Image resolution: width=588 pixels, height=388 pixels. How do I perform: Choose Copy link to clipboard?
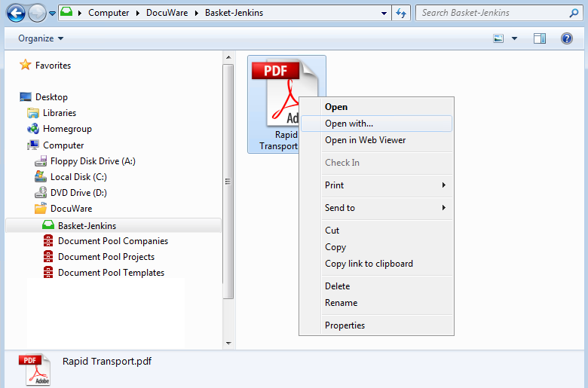click(x=376, y=264)
